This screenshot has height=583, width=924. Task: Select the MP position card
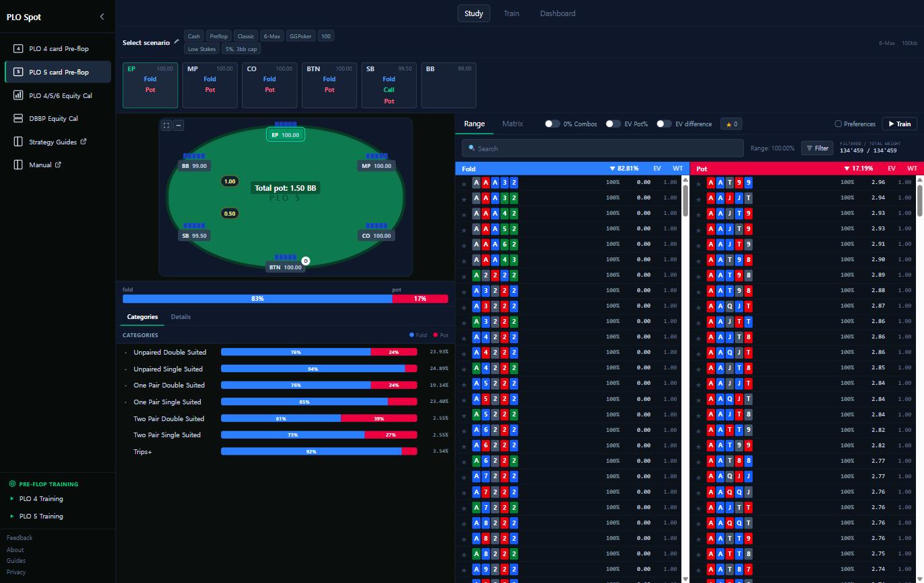pos(210,85)
